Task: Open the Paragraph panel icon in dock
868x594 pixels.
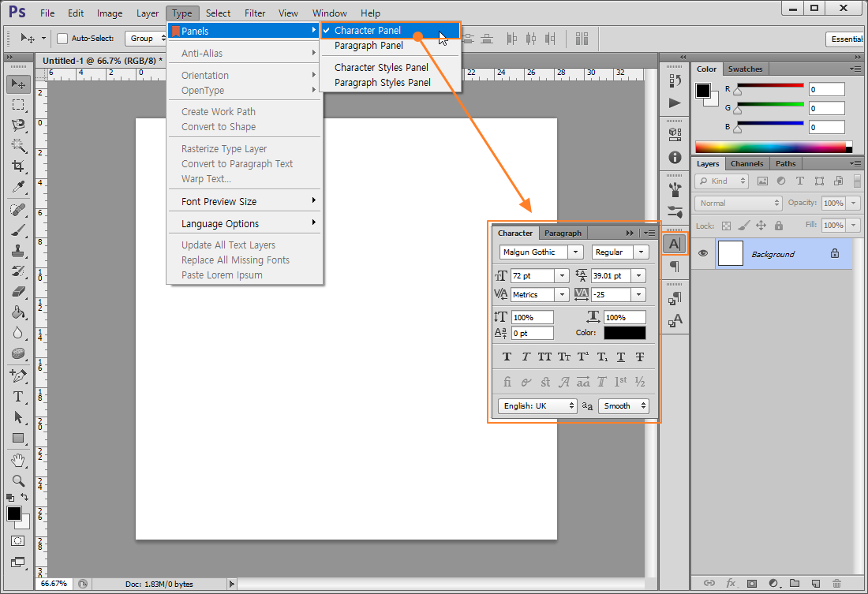Action: pos(675,267)
